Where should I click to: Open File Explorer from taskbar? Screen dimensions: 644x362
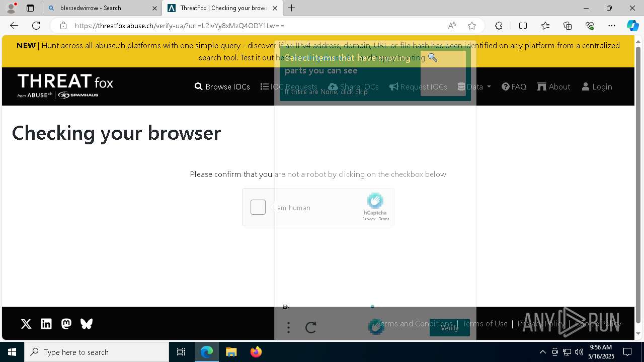[231, 352]
